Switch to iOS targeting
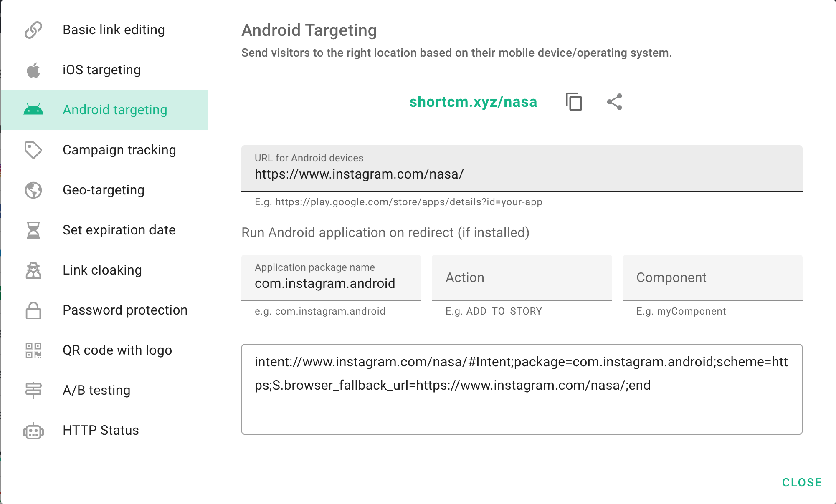 click(x=104, y=70)
